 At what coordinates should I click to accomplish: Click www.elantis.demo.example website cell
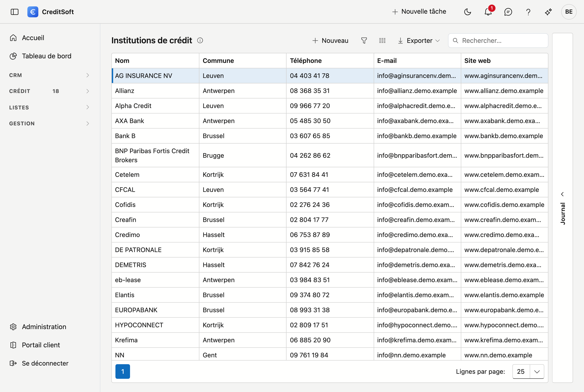(x=504, y=295)
